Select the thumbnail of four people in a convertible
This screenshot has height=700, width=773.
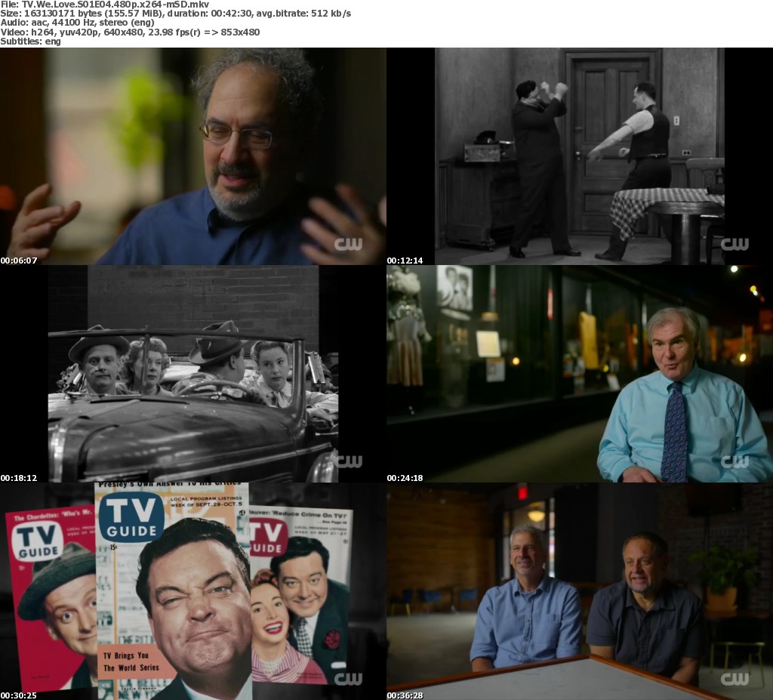tap(193, 374)
